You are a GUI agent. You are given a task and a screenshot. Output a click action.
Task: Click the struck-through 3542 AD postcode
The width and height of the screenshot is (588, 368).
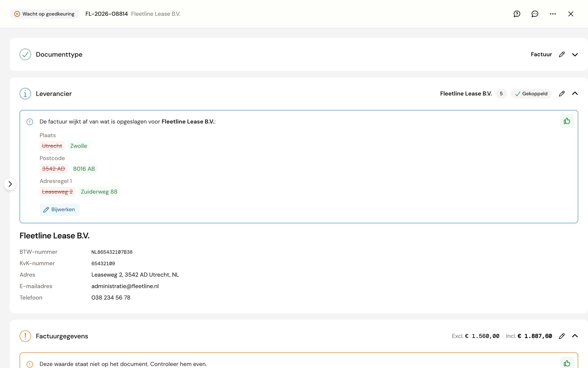click(x=53, y=169)
